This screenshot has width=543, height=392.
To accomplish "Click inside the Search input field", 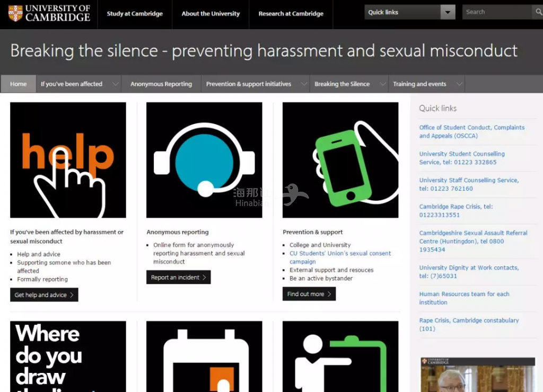I will 497,12.
